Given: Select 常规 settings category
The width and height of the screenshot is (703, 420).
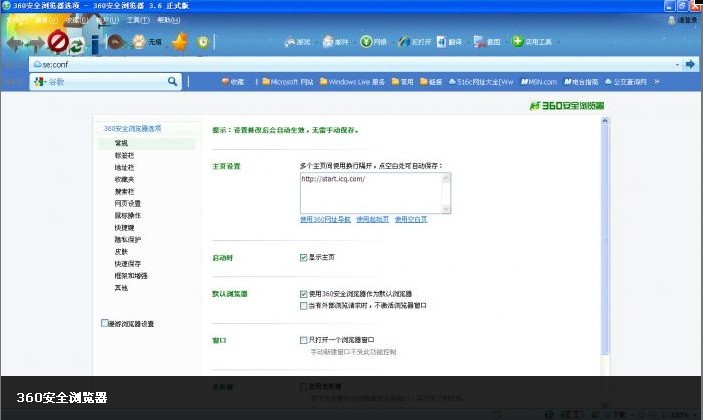Looking at the screenshot, I should click(147, 143).
